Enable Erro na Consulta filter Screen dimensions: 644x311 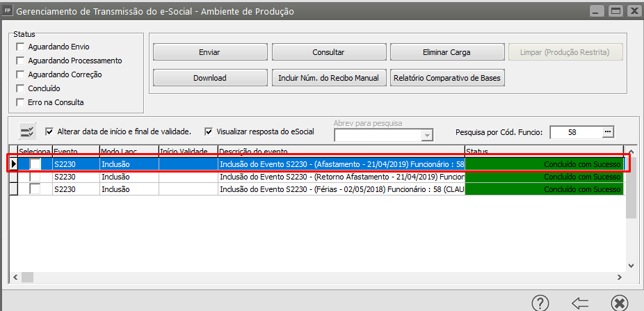[x=20, y=102]
